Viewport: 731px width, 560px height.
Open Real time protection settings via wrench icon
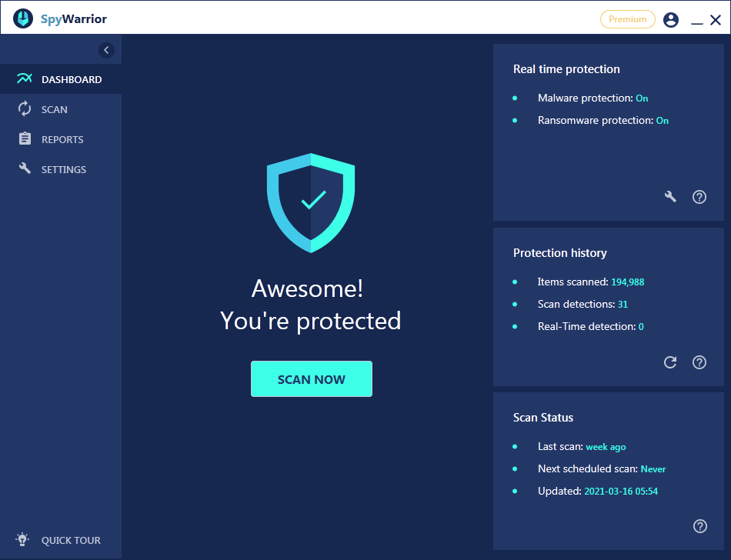click(669, 197)
